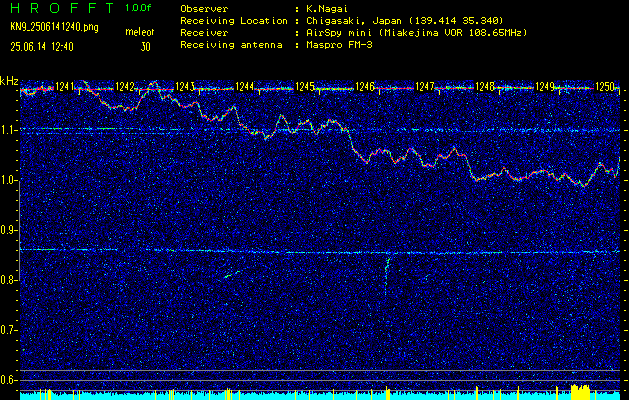The image size is (629, 400).
Task: Click the Receiver label
Action: tap(204, 32)
